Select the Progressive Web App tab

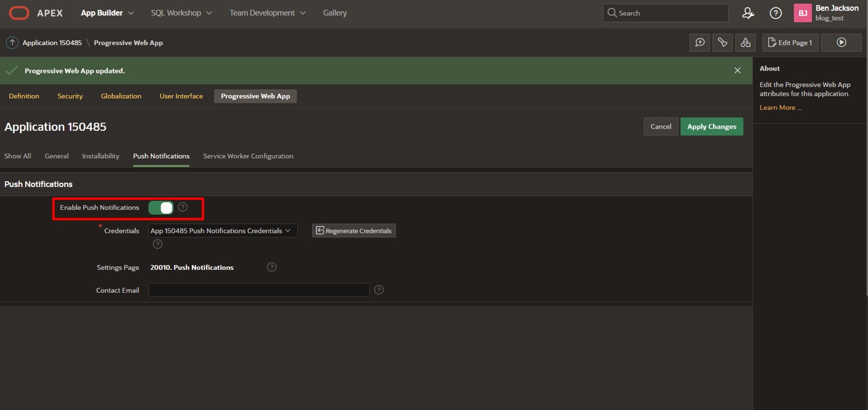(x=255, y=96)
